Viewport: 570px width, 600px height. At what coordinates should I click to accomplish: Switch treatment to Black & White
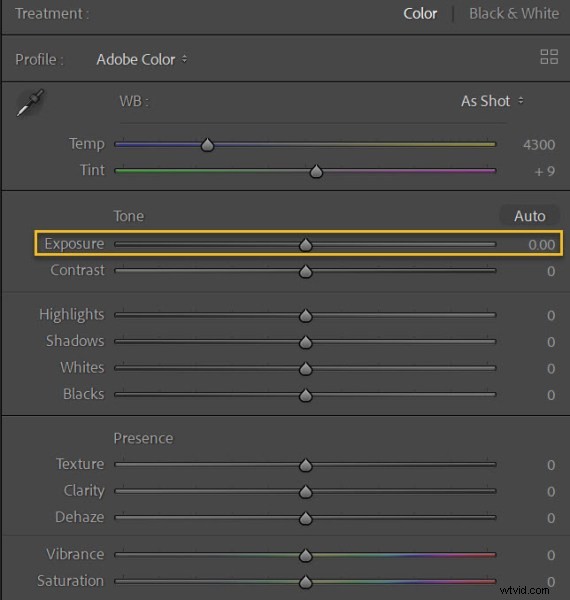tap(514, 14)
